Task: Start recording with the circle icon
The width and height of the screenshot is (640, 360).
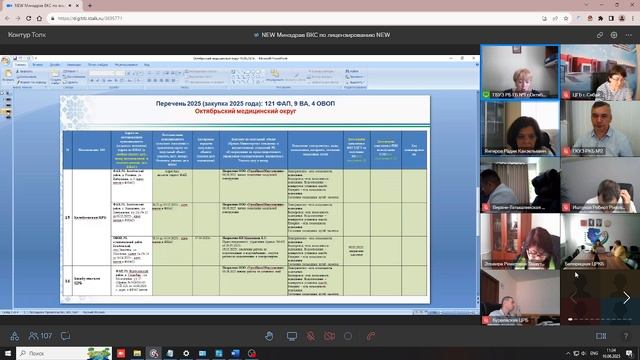Action: pyautogui.click(x=348, y=336)
